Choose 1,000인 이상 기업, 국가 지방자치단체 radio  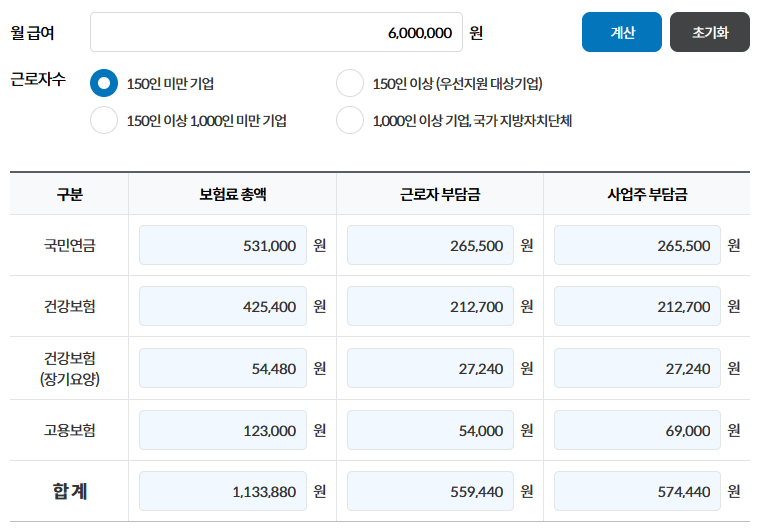point(350,120)
